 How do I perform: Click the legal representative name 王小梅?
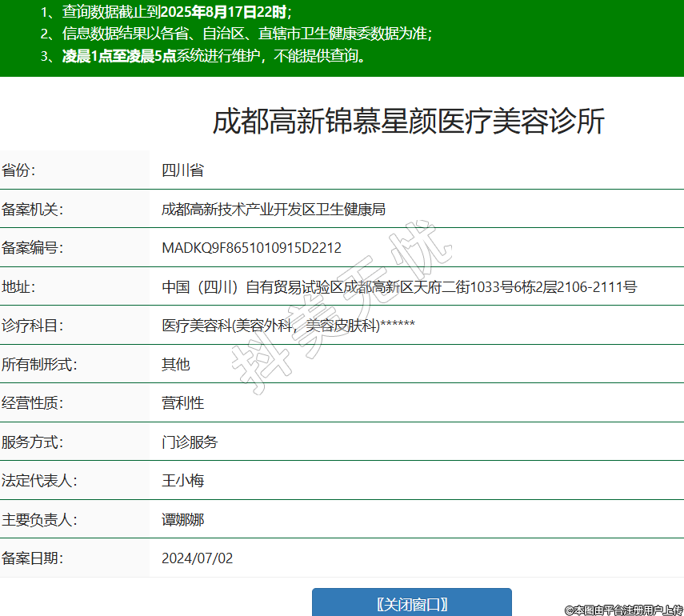coord(182,481)
